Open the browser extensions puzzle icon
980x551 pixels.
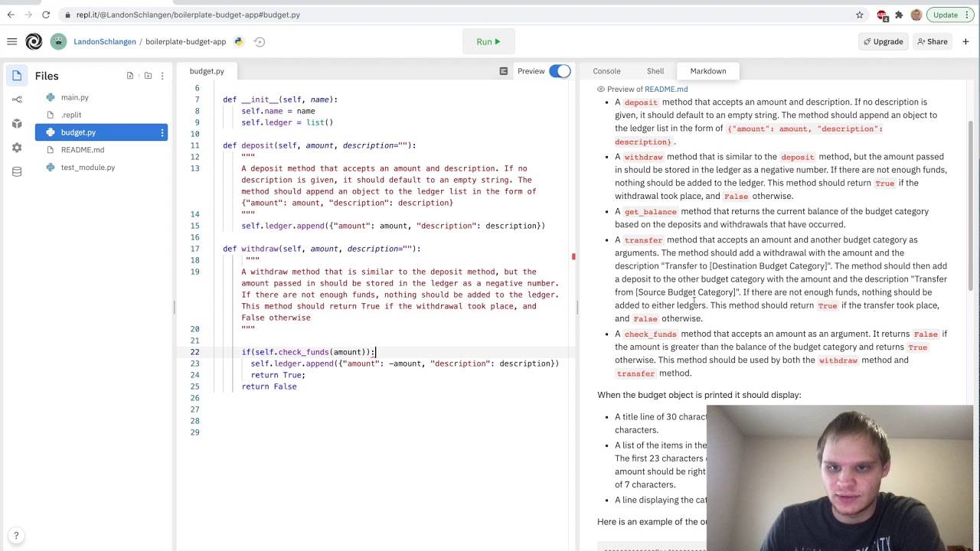[x=899, y=15]
